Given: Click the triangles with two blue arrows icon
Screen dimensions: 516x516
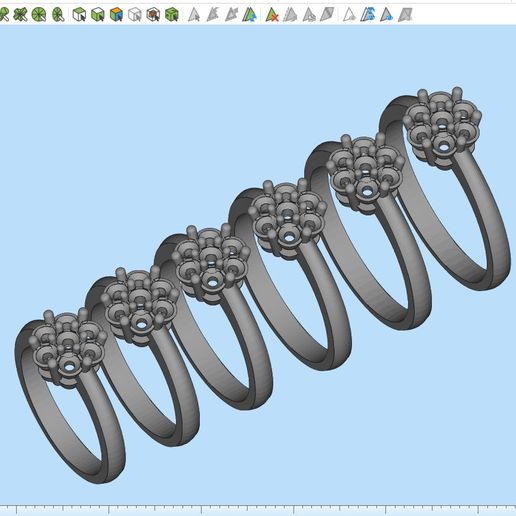Looking at the screenshot, I should point(368,15).
